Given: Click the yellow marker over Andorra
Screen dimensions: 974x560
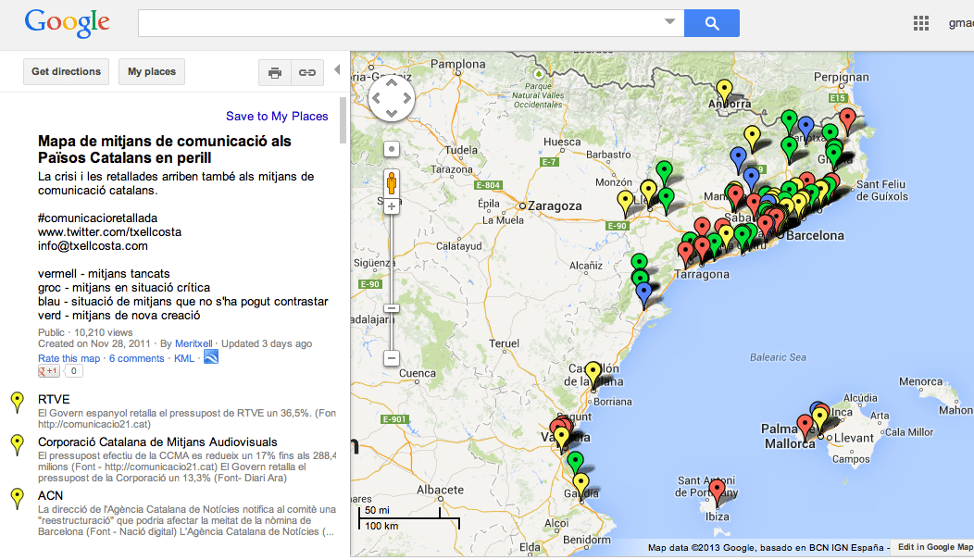Looking at the screenshot, I should [724, 90].
